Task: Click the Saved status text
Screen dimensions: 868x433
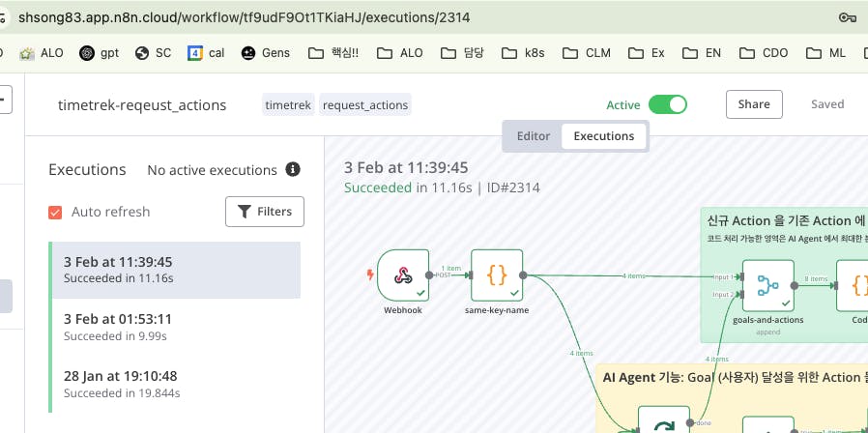Action: tap(827, 104)
